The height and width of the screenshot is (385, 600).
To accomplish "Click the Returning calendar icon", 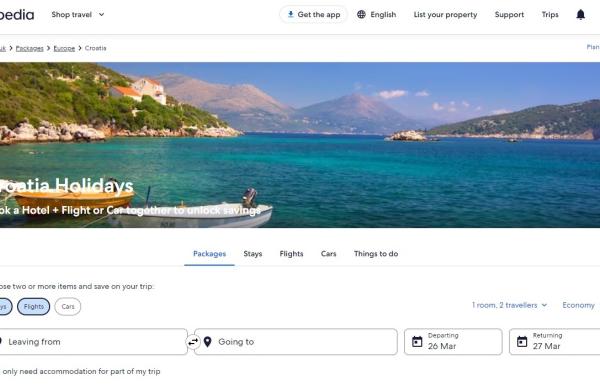I will 522,341.
